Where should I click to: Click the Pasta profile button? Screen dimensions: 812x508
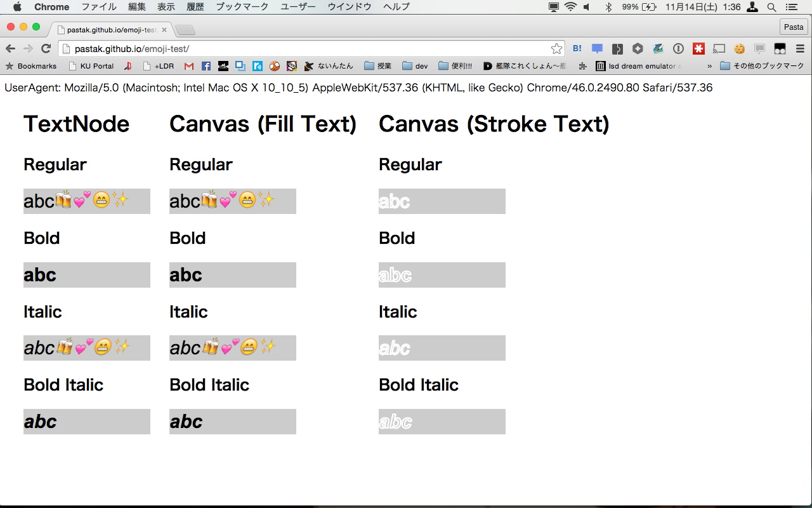click(x=794, y=27)
